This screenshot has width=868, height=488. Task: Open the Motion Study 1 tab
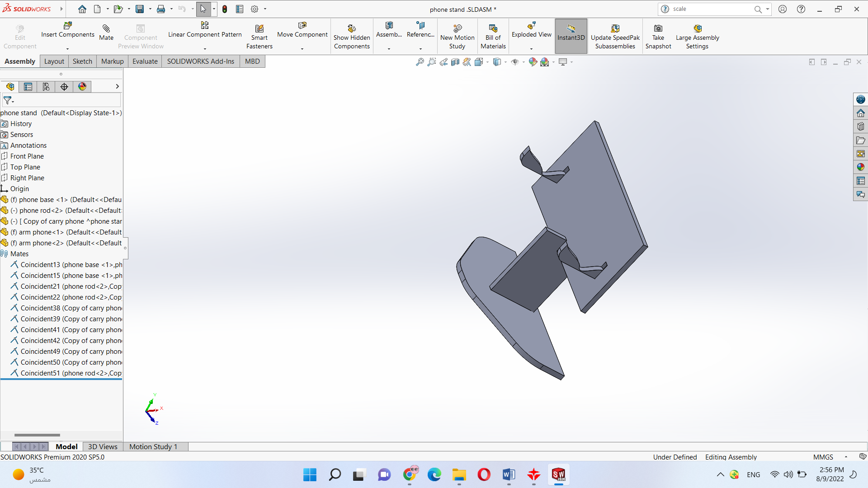point(153,446)
